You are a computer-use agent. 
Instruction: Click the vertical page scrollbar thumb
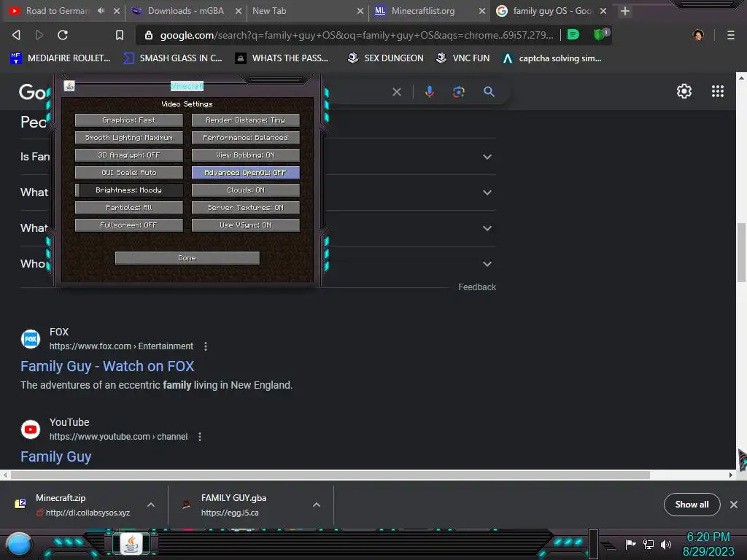coord(741,252)
